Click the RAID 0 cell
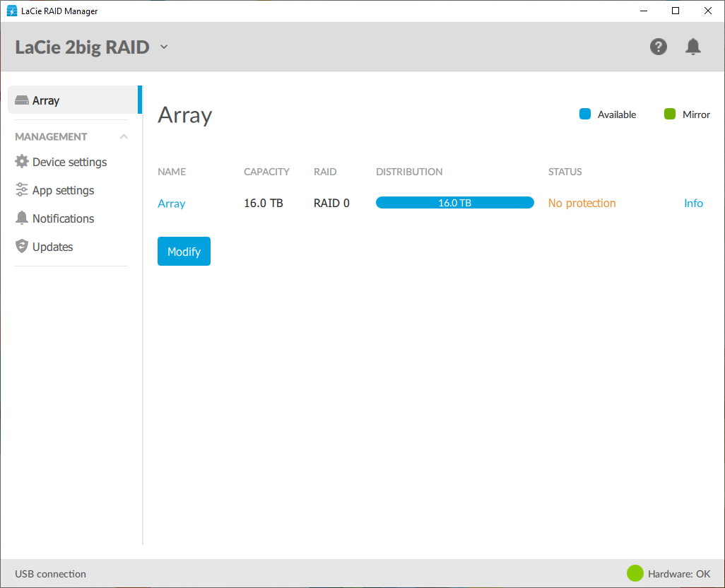Screen dimensions: 725x588 (x=331, y=203)
